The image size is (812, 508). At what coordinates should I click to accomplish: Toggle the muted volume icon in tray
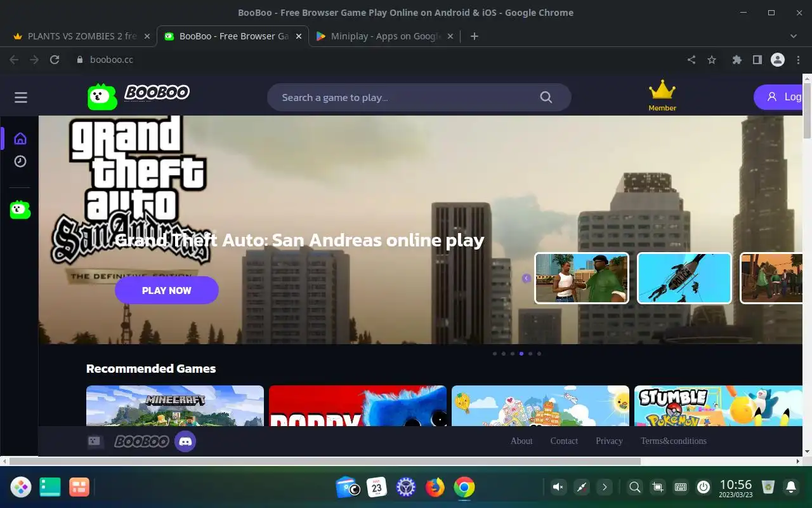(x=558, y=487)
